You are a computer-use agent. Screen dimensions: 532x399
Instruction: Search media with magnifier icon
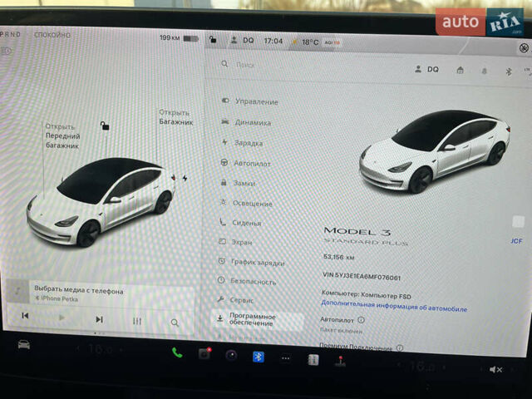click(175, 323)
